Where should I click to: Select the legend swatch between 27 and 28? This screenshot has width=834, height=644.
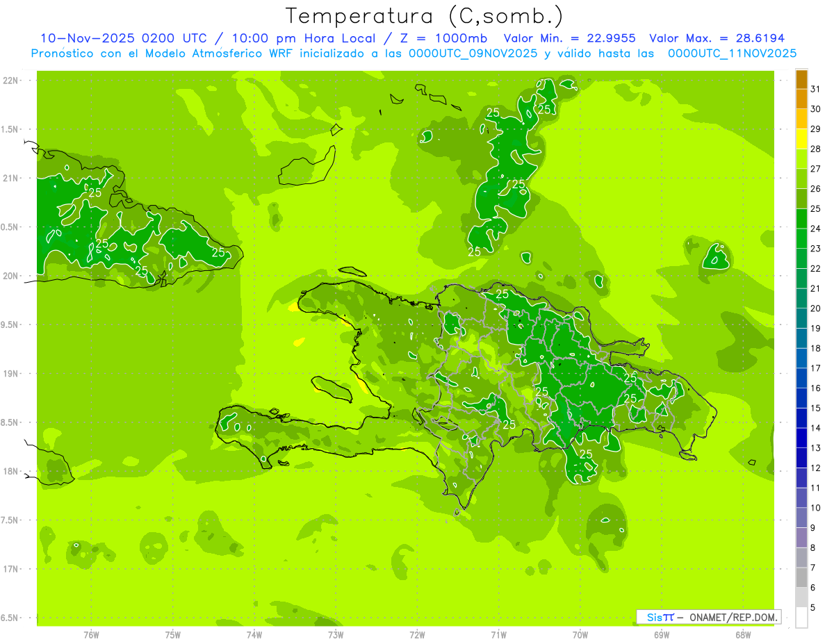[x=801, y=159]
